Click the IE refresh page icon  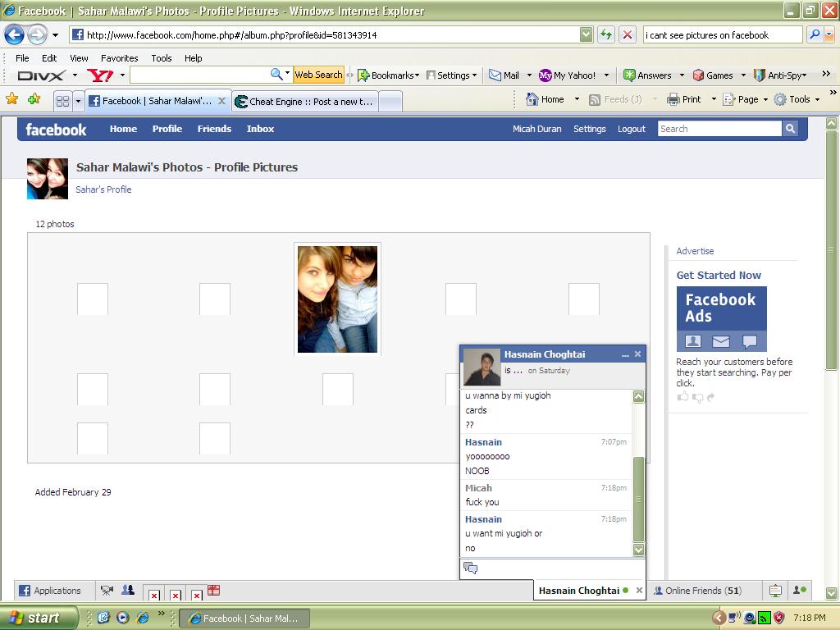[x=606, y=34]
